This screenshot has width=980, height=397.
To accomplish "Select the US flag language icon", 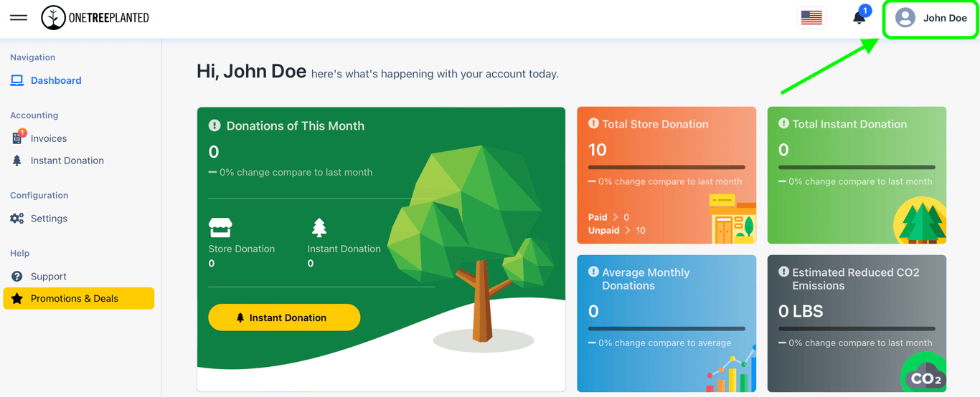I will (x=811, y=18).
